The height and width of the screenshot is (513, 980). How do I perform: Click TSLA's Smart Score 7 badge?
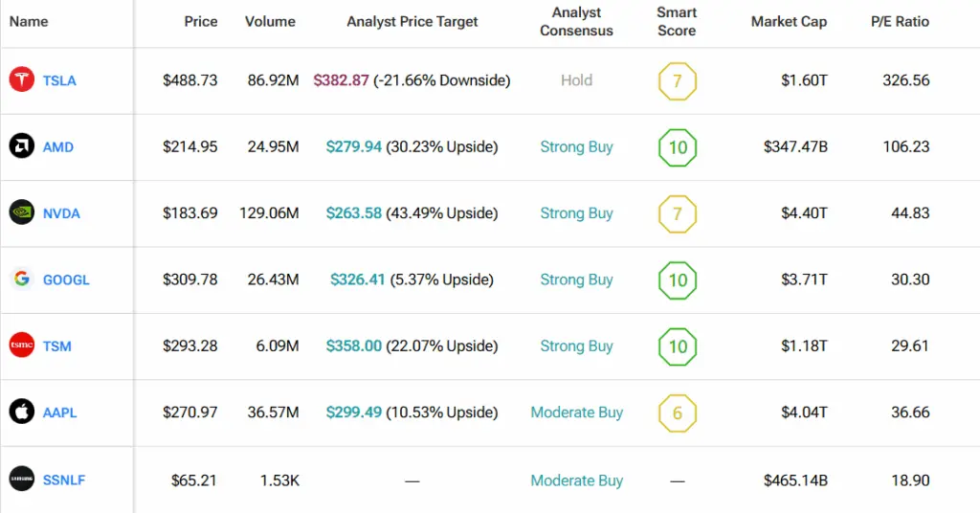678,81
